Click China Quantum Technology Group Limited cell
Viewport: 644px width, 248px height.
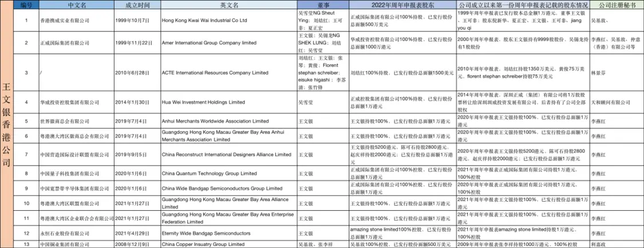(210, 173)
